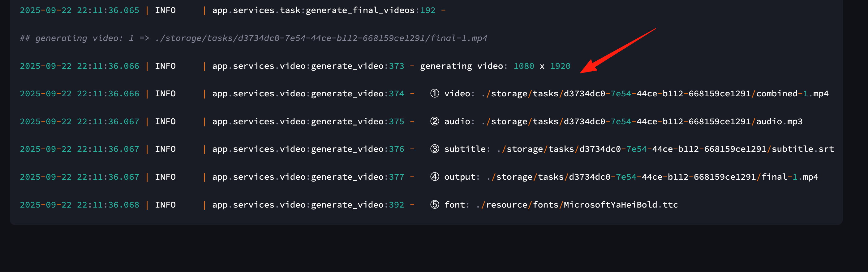Click the font path MicrosoftYaHeiBold.ttc

pyautogui.click(x=577, y=205)
